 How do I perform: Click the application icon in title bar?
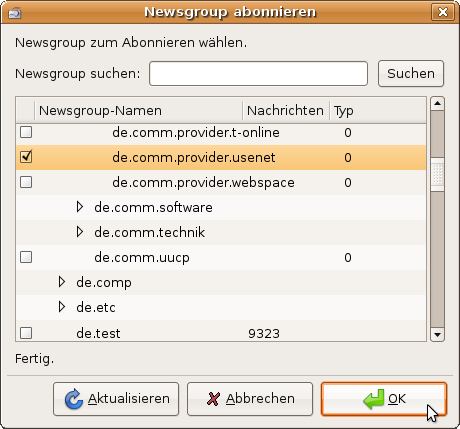click(14, 13)
